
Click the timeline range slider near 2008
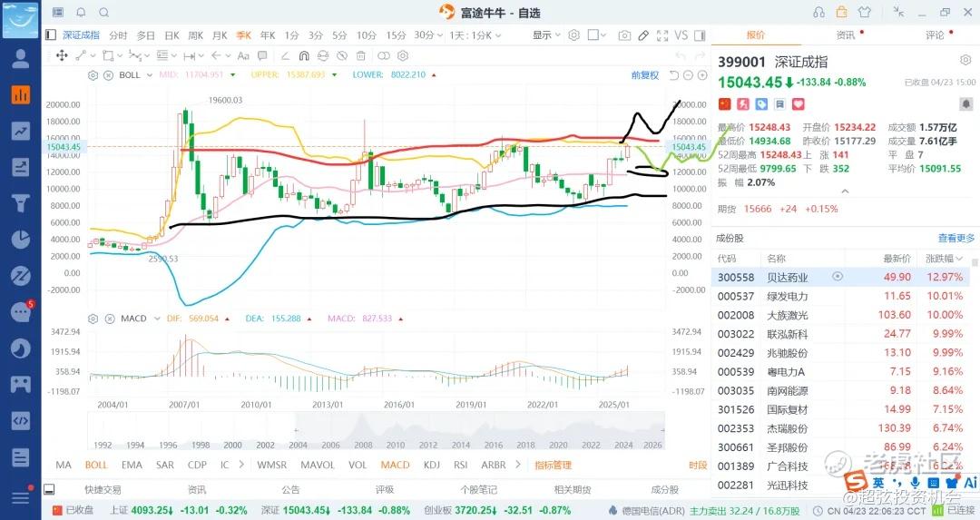[362, 431]
